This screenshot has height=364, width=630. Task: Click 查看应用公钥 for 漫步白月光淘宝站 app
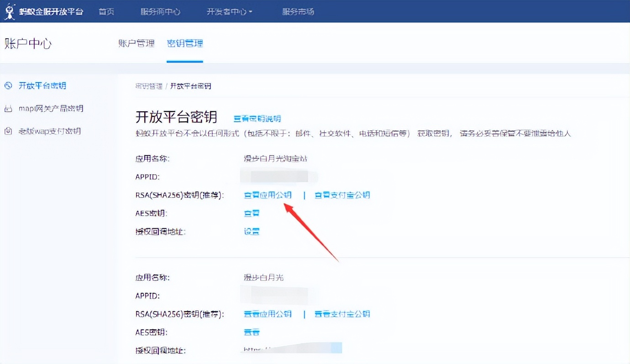[x=268, y=195]
